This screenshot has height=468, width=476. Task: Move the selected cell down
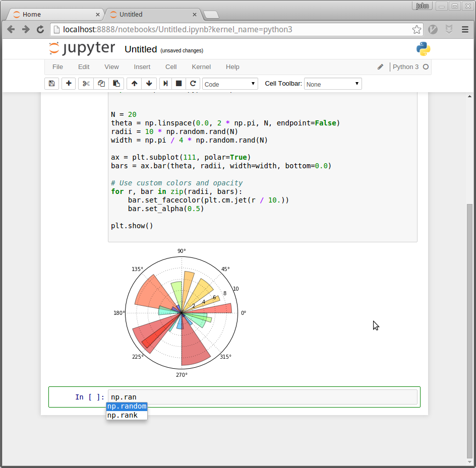tap(149, 84)
